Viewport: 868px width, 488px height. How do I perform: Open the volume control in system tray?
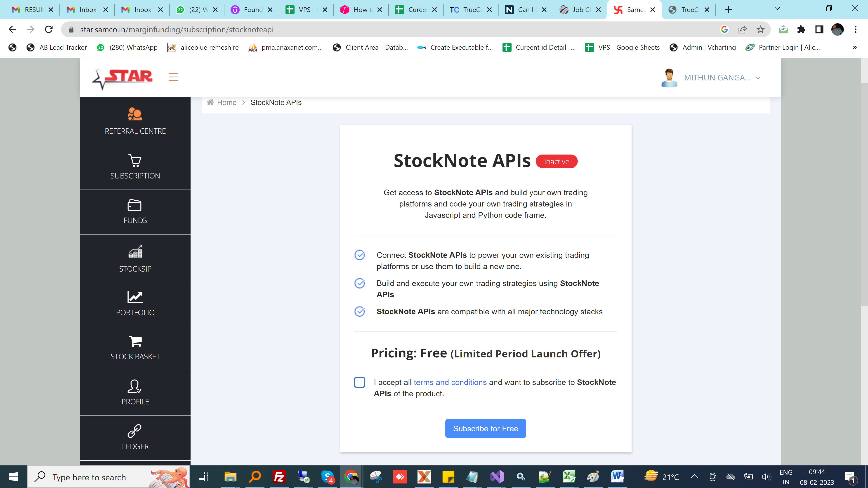coord(766,476)
